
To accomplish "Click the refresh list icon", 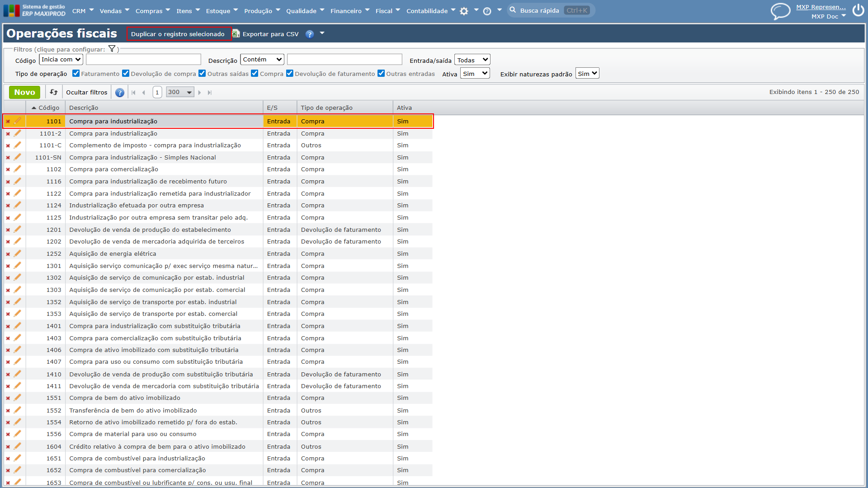I will (53, 92).
